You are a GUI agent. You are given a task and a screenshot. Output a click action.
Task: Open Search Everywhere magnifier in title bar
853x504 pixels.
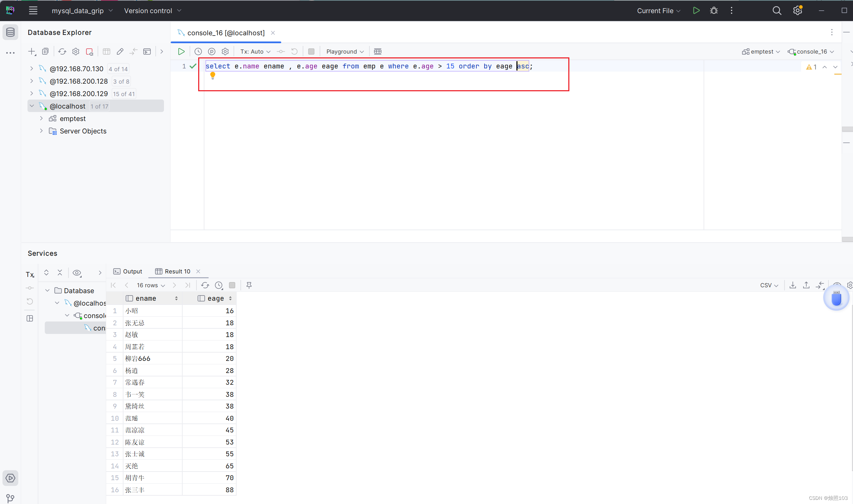click(777, 11)
